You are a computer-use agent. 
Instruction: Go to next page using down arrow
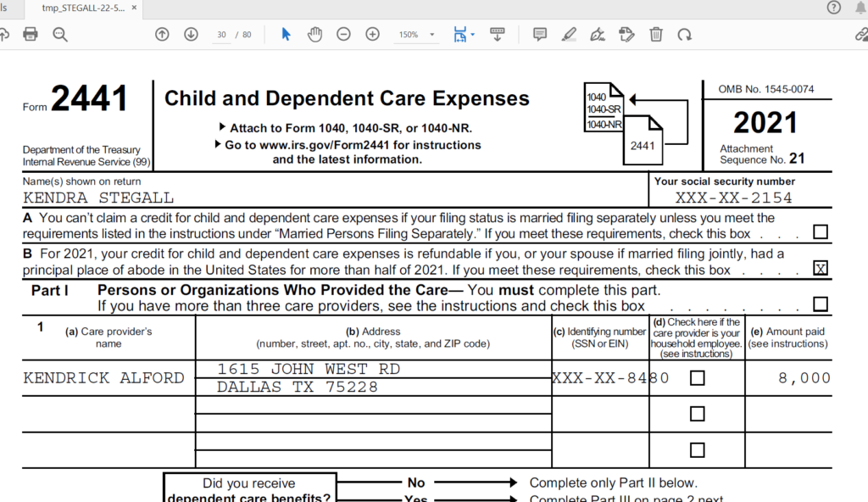(x=191, y=35)
